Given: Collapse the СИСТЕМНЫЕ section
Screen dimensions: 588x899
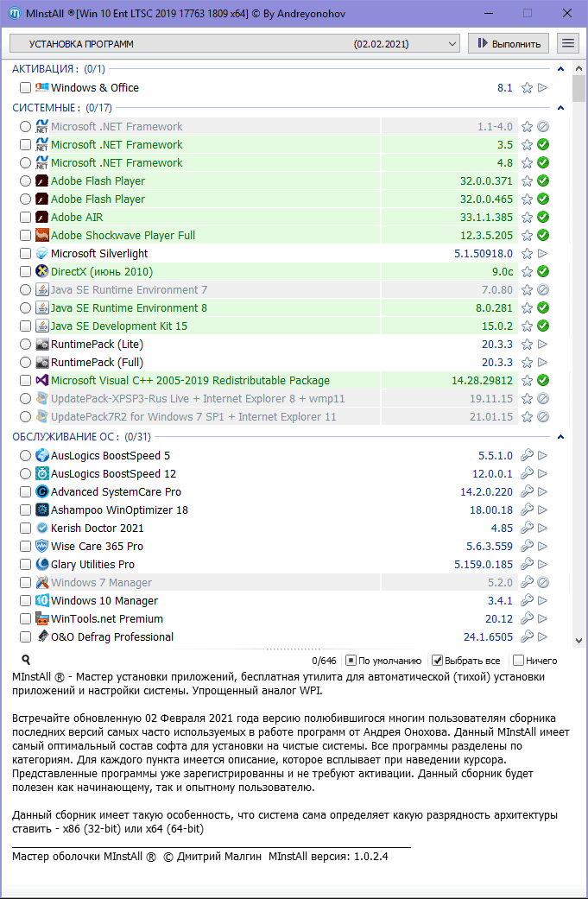Looking at the screenshot, I should click(x=561, y=108).
